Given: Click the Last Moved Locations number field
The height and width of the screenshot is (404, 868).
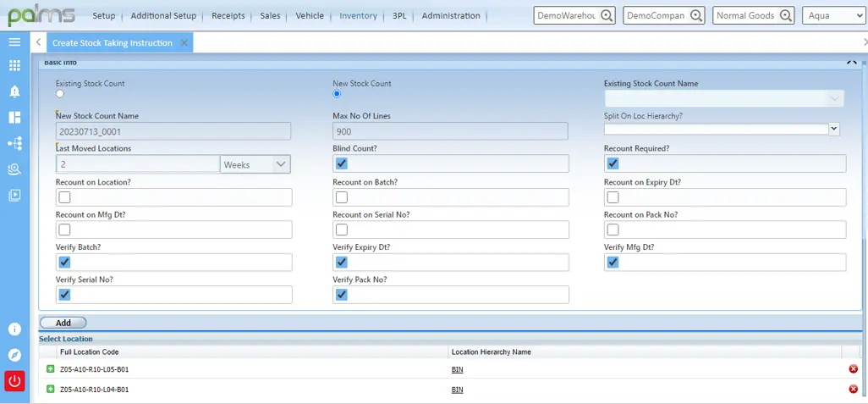Looking at the screenshot, I should [137, 164].
